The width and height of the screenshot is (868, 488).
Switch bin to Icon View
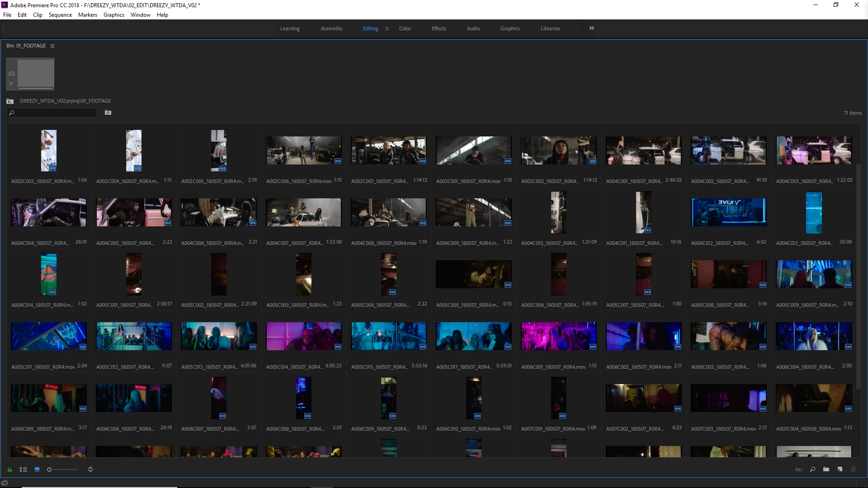click(37, 469)
